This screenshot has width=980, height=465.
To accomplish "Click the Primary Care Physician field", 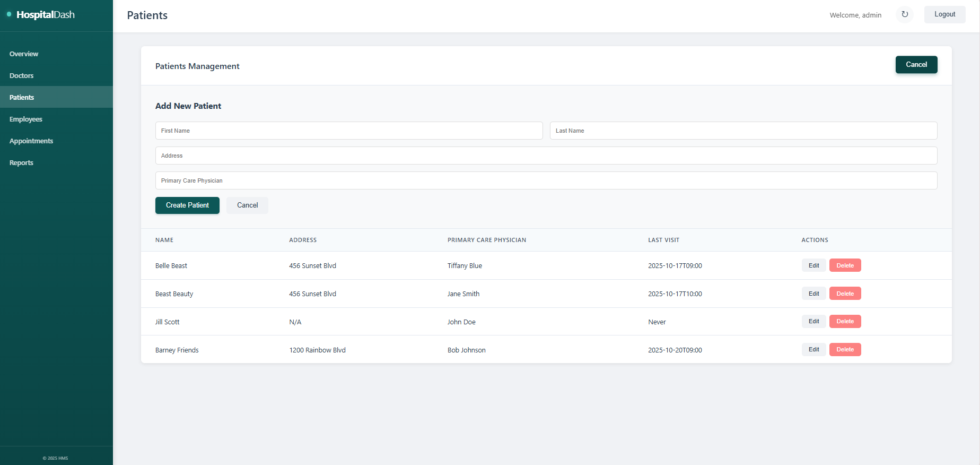I will point(546,180).
